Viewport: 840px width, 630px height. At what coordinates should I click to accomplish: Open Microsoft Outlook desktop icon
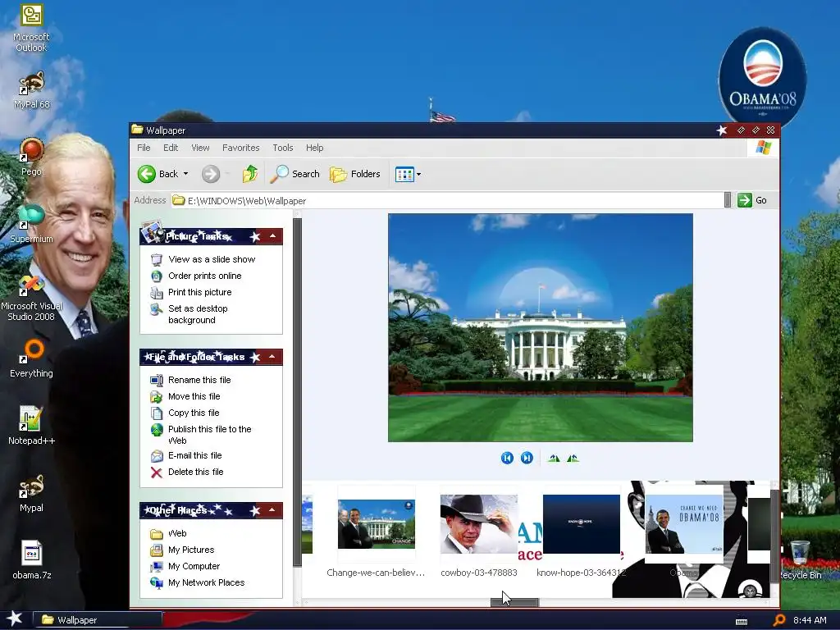coord(31,28)
